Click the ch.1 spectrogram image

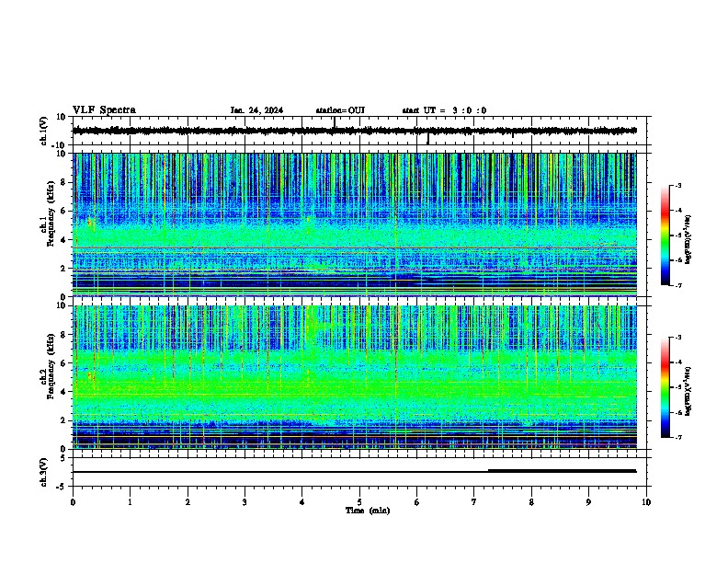(354, 224)
